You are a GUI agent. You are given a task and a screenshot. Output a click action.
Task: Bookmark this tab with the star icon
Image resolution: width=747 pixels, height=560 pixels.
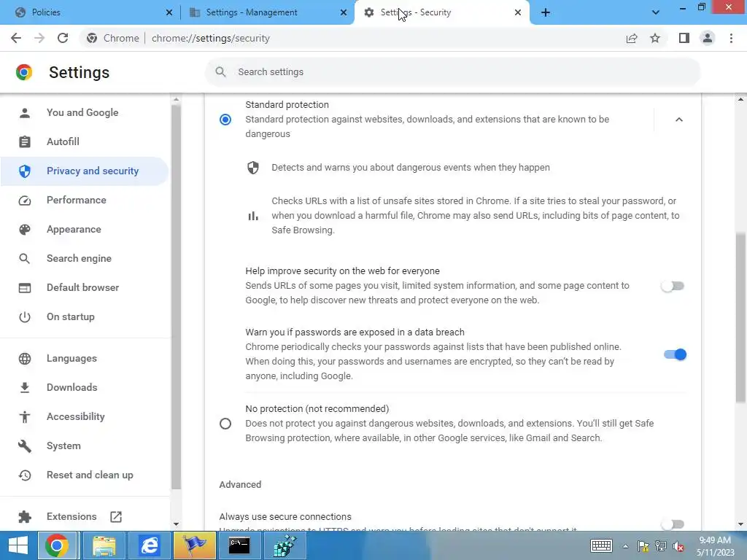pos(655,38)
